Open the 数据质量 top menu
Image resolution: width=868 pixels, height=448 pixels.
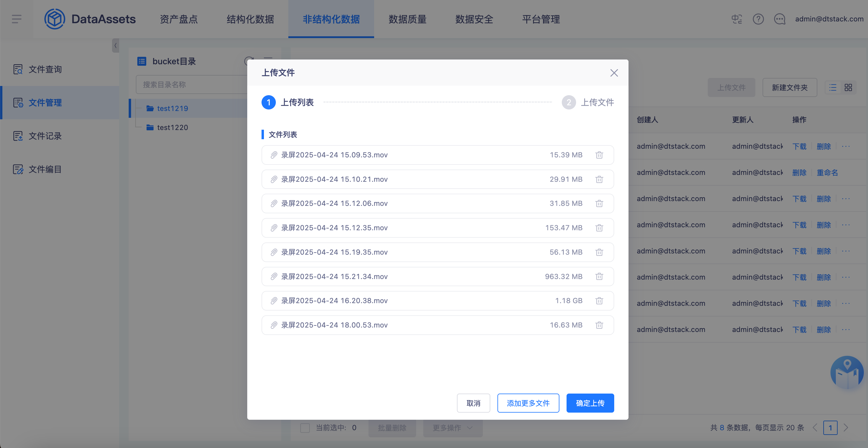(407, 19)
